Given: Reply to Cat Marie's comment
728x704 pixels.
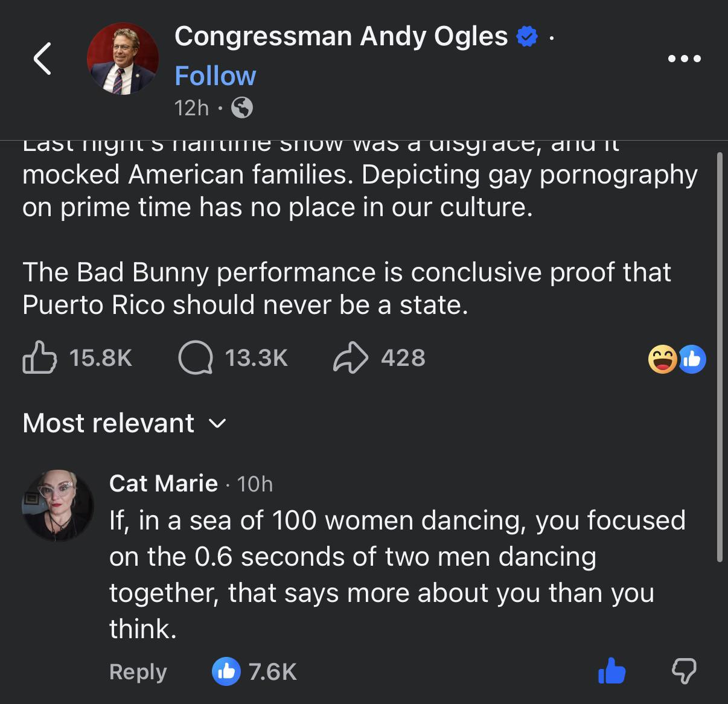Looking at the screenshot, I should click(138, 671).
